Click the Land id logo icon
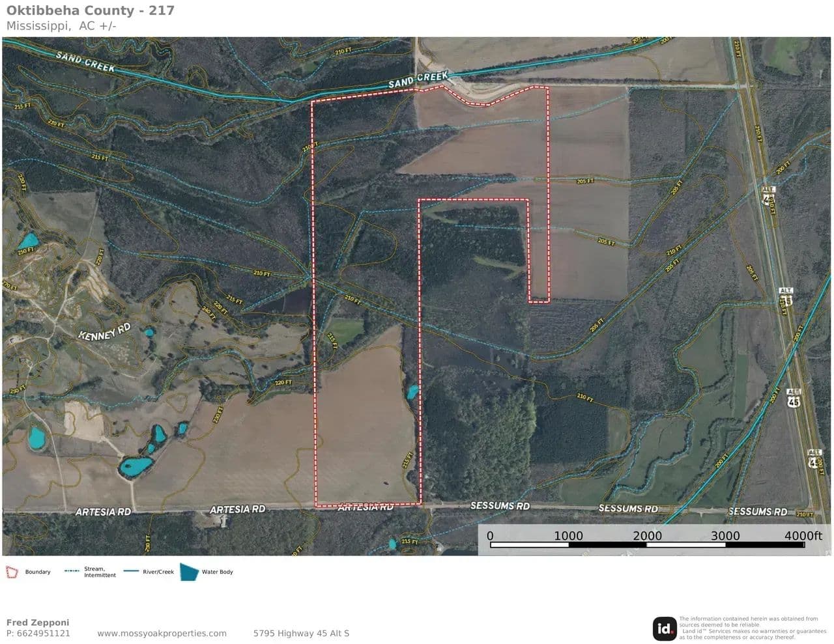The image size is (834, 644). point(664,628)
